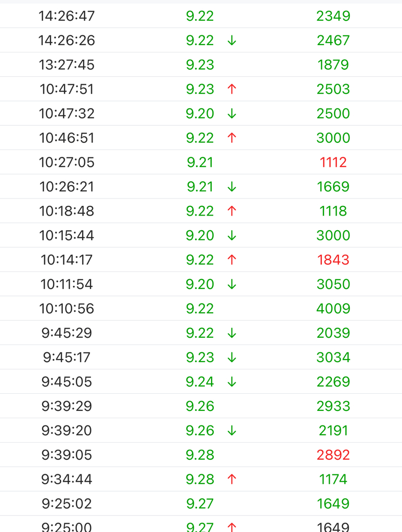Select the red volume 1112
402x532 pixels.
coord(333,162)
